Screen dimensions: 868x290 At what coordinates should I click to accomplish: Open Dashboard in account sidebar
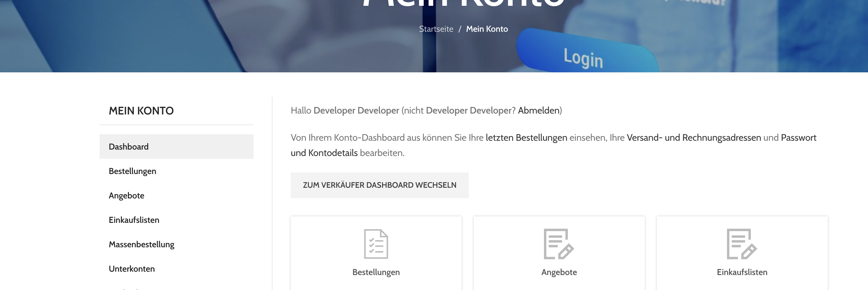tap(176, 147)
